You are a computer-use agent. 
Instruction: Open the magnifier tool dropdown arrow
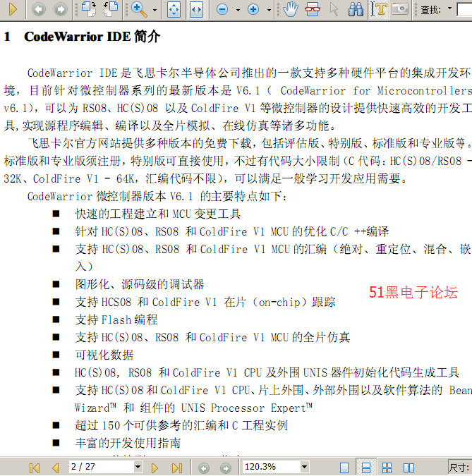coord(155,10)
